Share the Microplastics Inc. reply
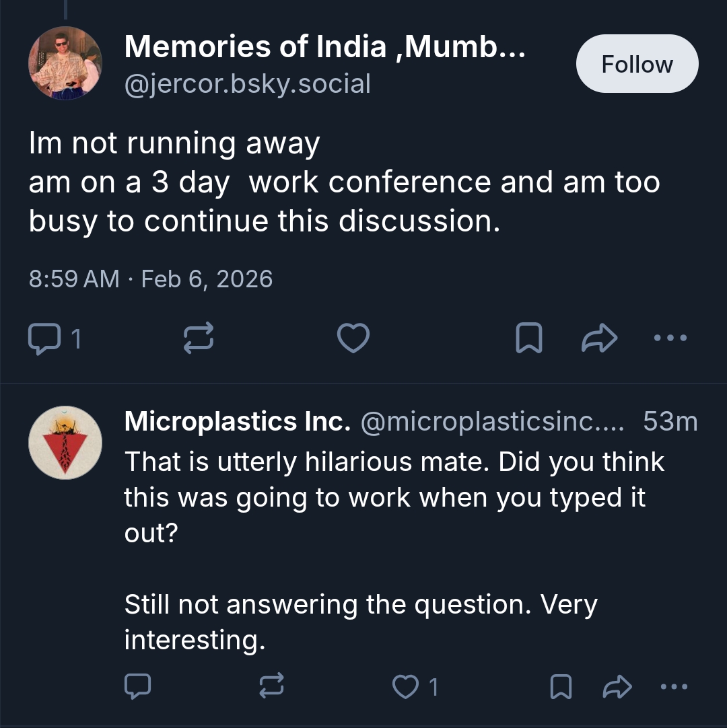The width and height of the screenshot is (727, 728). point(617,686)
